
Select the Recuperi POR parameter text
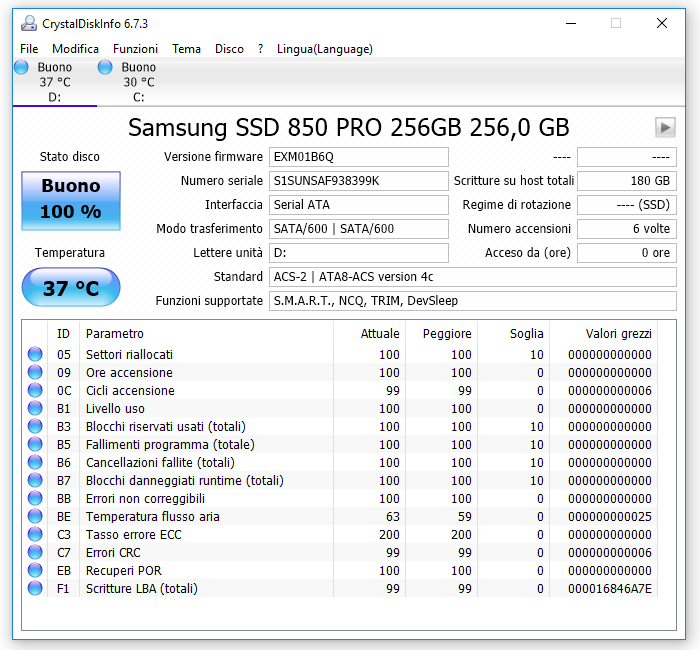point(124,571)
